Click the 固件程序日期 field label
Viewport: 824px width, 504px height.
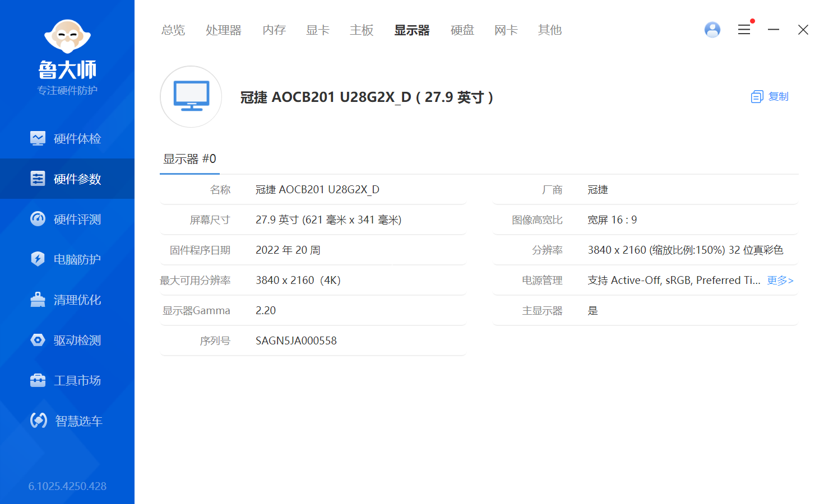[200, 250]
